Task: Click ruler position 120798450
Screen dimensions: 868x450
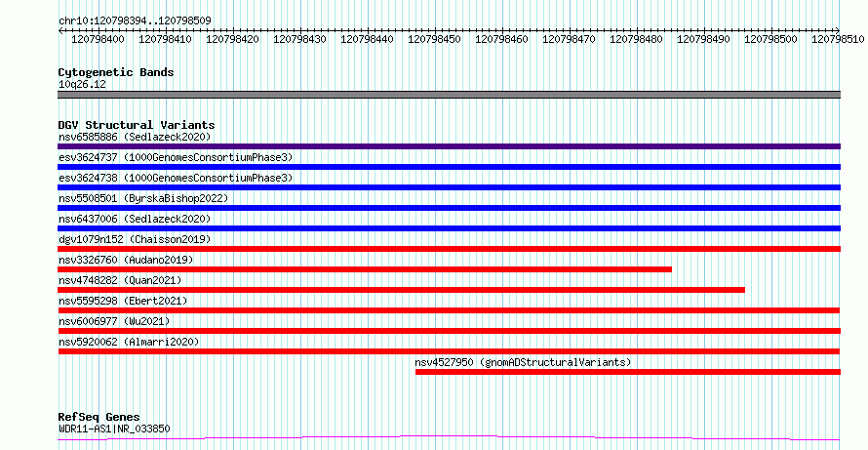Action: point(434,39)
